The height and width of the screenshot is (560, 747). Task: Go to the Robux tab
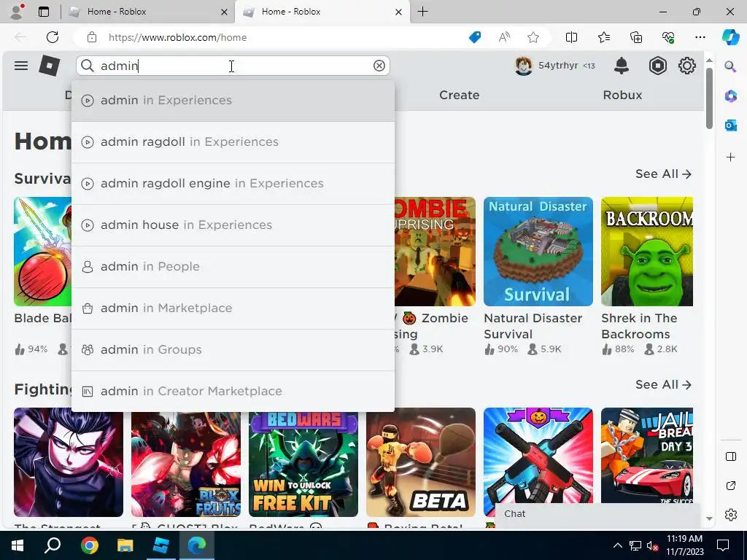point(622,96)
